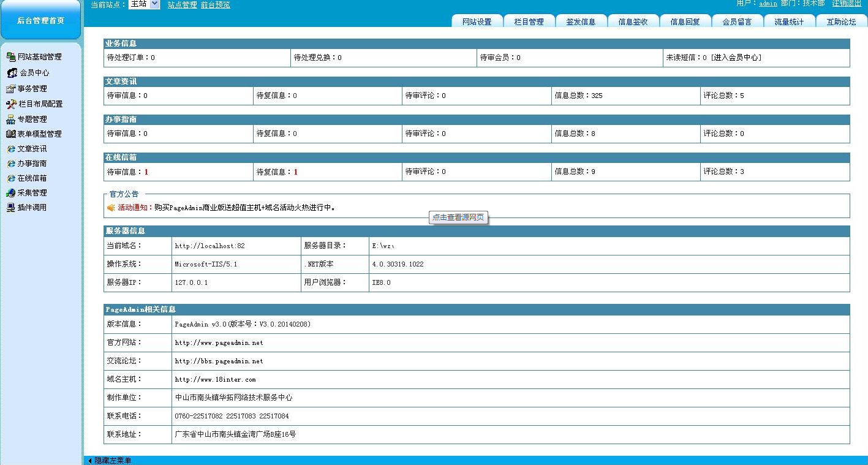Click 待处理兑换：0 cell

(x=384, y=58)
